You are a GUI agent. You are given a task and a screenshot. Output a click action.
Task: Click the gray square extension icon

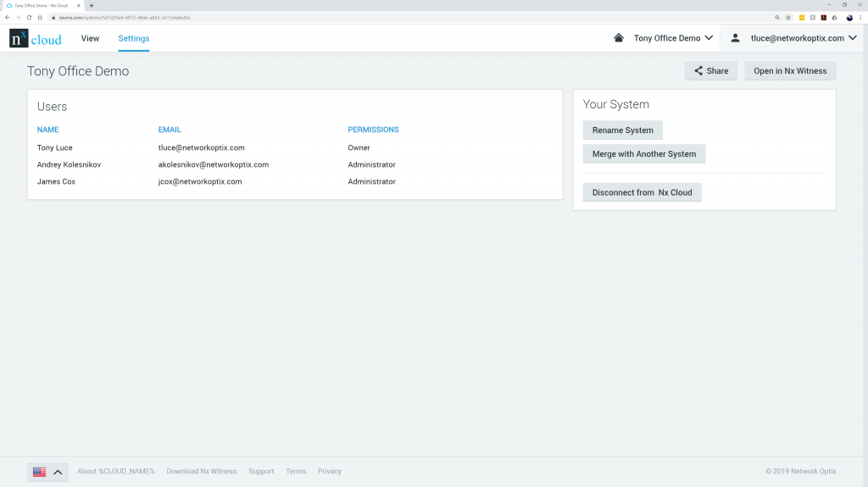(x=813, y=17)
